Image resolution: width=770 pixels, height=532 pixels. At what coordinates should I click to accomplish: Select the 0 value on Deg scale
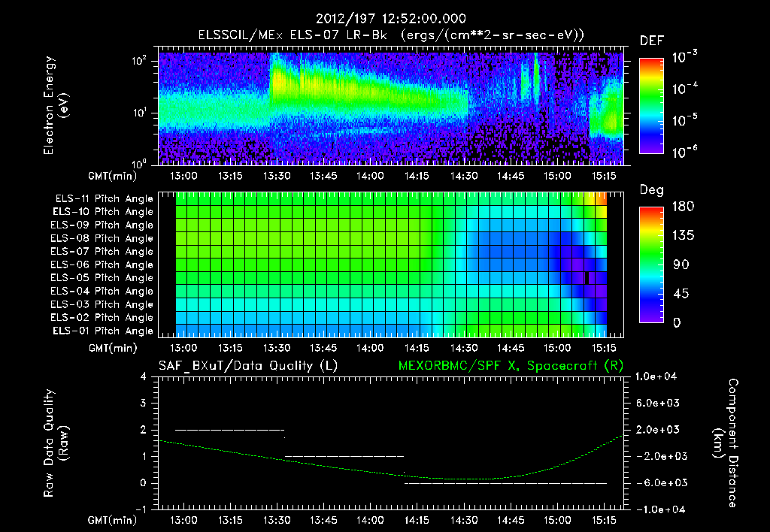[x=678, y=322]
